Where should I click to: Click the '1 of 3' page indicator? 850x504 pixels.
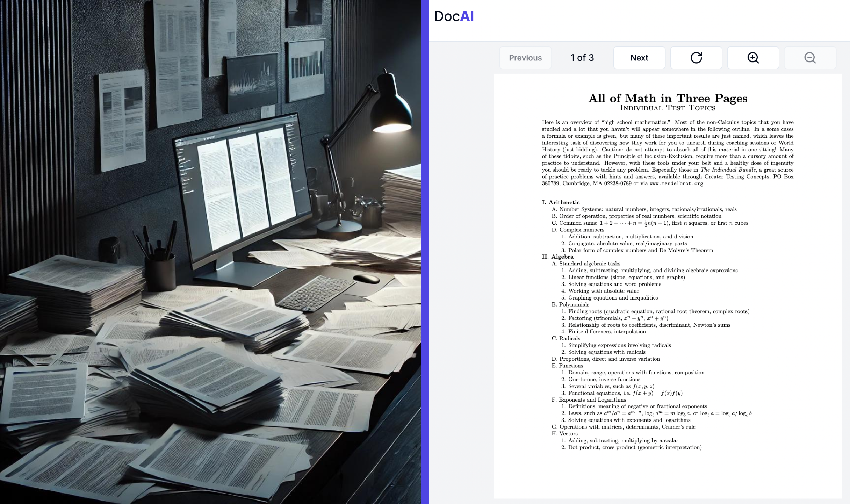click(x=582, y=58)
